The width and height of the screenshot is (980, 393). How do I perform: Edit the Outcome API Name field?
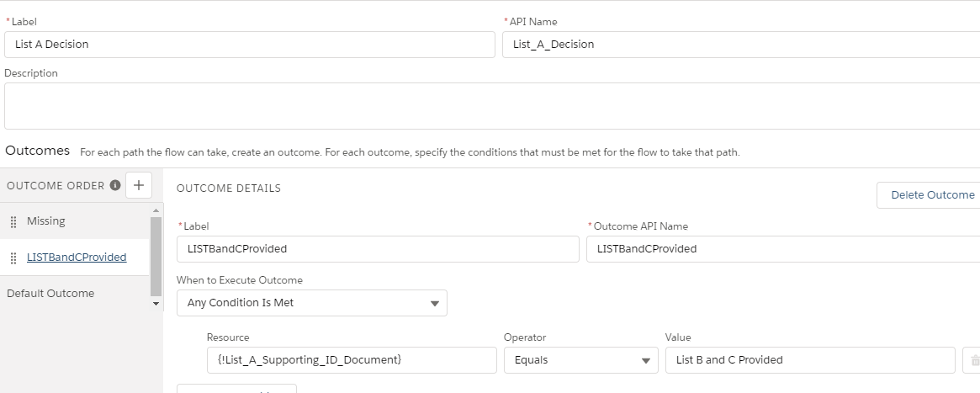(782, 249)
